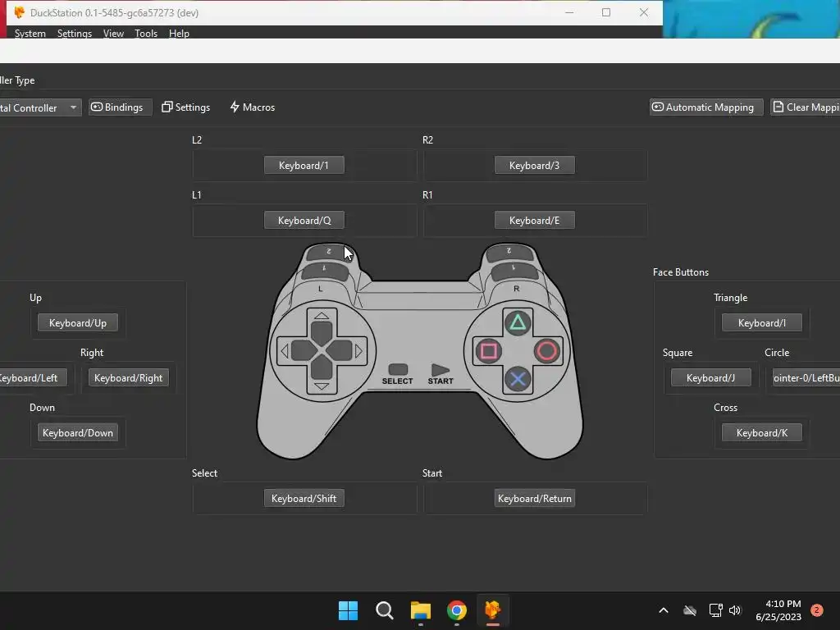Image resolution: width=840 pixels, height=630 pixels.
Task: Open the clock showing 4:10 PM
Action: coord(778,610)
